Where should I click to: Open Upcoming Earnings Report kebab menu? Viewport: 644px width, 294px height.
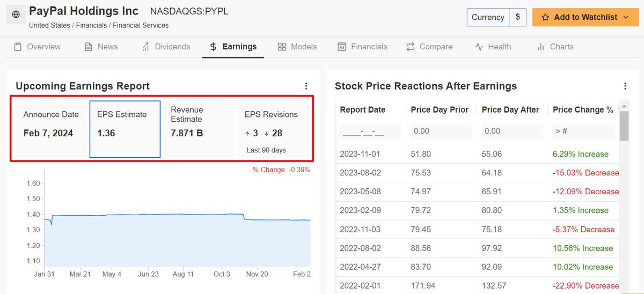[x=306, y=86]
